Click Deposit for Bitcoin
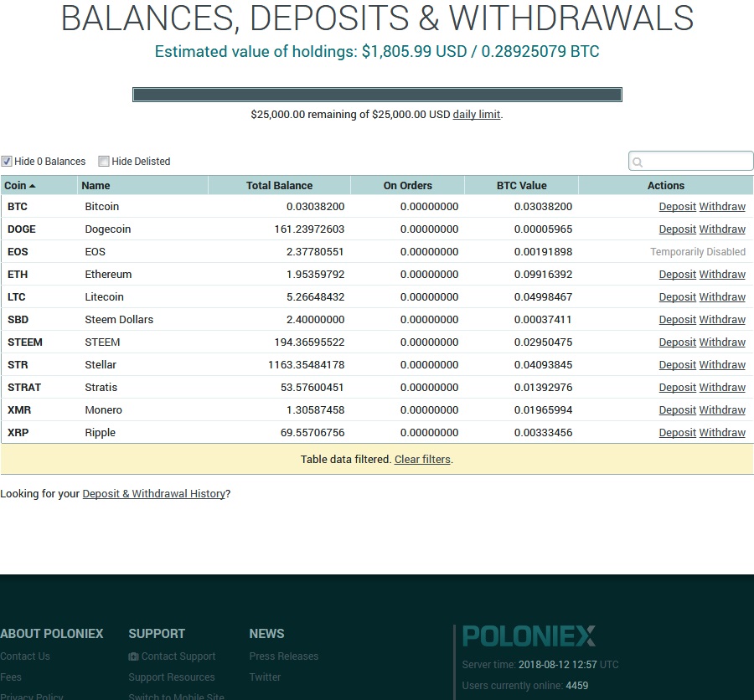 point(677,207)
